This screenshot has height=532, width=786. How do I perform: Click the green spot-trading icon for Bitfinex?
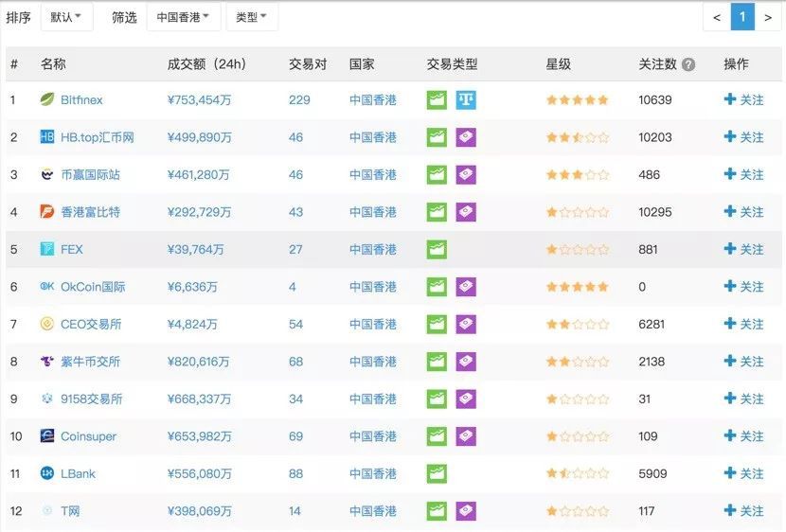coord(437,99)
